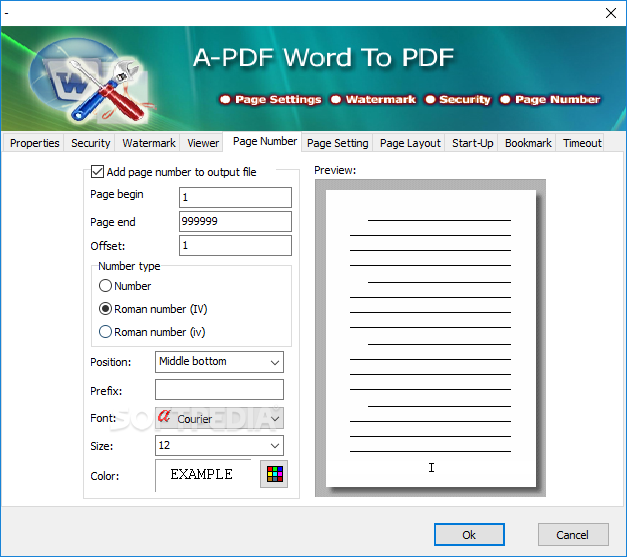
Task: Click the Offset input field
Action: (x=235, y=245)
